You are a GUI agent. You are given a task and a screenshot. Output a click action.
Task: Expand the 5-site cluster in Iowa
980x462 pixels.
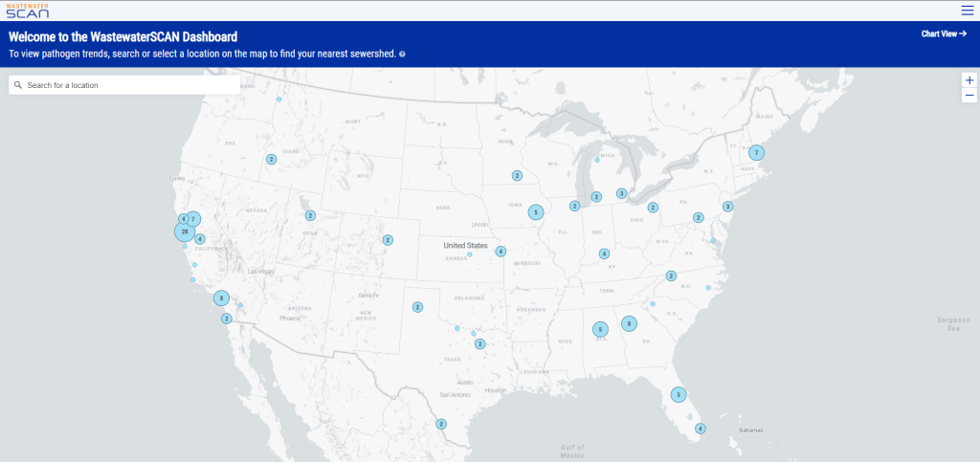point(536,212)
